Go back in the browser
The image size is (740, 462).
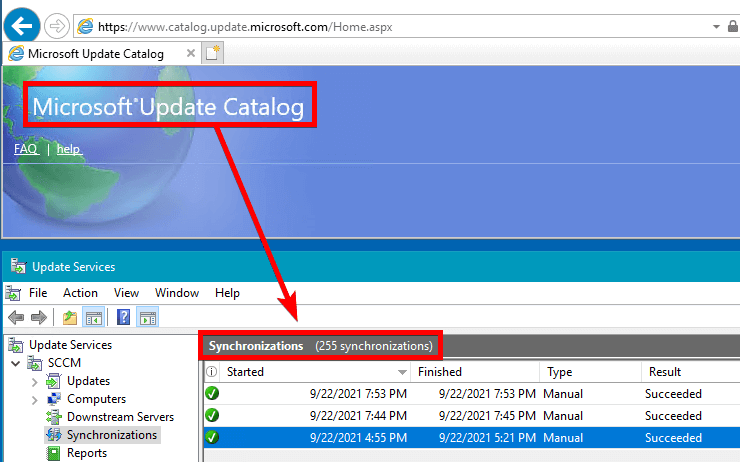pyautogui.click(x=22, y=25)
